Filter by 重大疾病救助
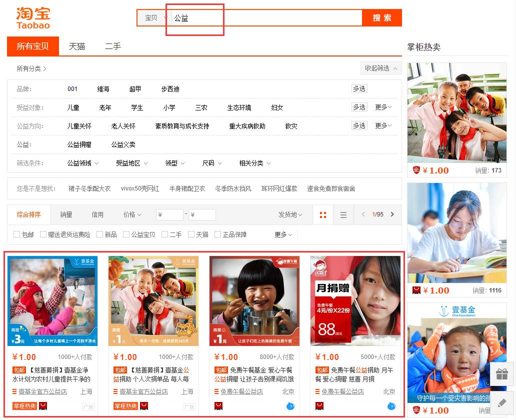The width and height of the screenshot is (516, 420). click(x=247, y=126)
